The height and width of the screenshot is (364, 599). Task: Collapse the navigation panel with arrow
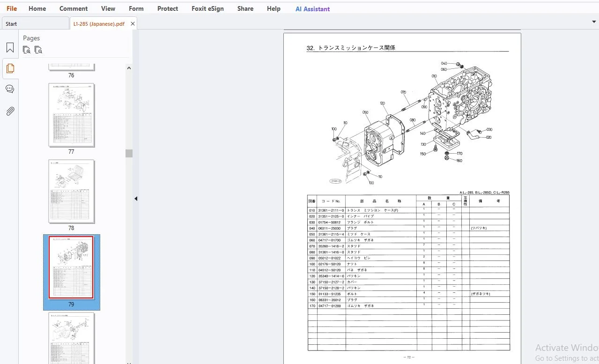[x=136, y=199]
